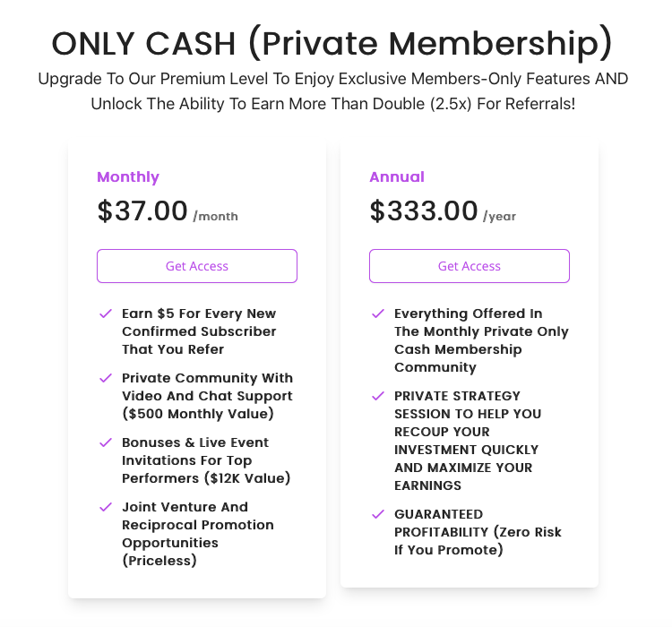Screen dimensions: 672x627
Task: Click Get Access under Monthly plan
Action: coord(197,266)
